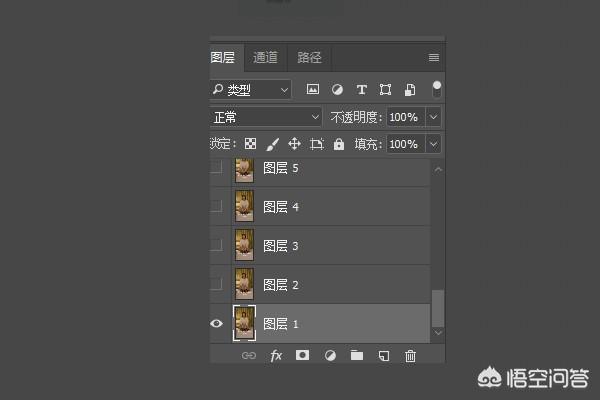Lock image pixels brush icon
The width and height of the screenshot is (600, 400).
(x=272, y=144)
